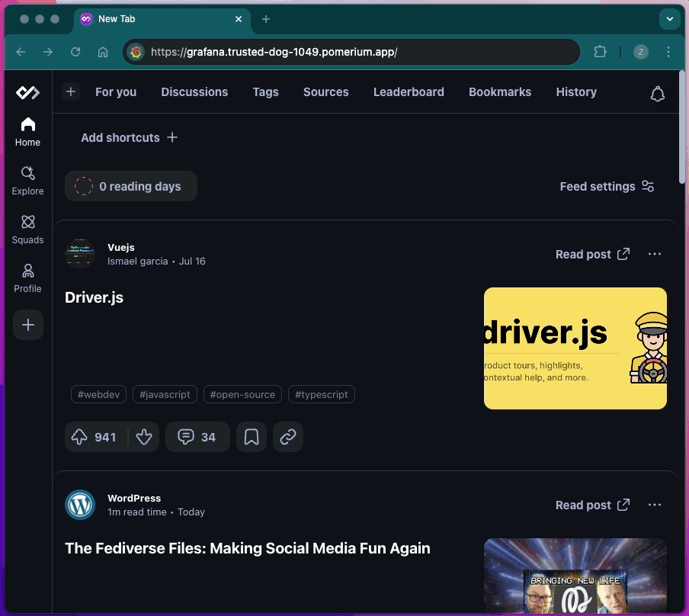The height and width of the screenshot is (616, 689).
Task: Open options menu for the WordPress post
Action: click(654, 505)
